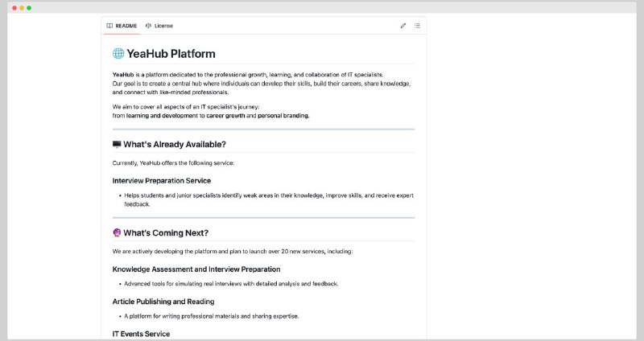Click the text 'Currently, YeaHub offers the following service:'

click(173, 163)
